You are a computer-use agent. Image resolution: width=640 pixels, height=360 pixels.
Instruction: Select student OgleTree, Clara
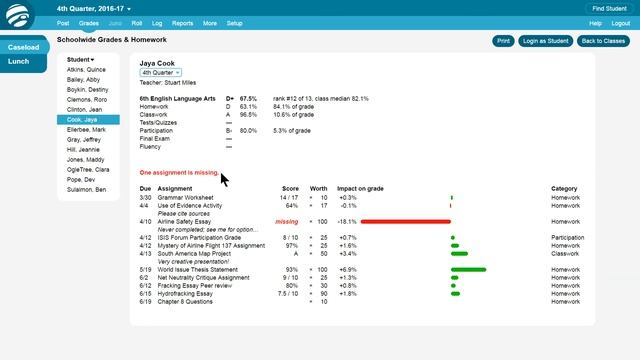pyautogui.click(x=88, y=170)
